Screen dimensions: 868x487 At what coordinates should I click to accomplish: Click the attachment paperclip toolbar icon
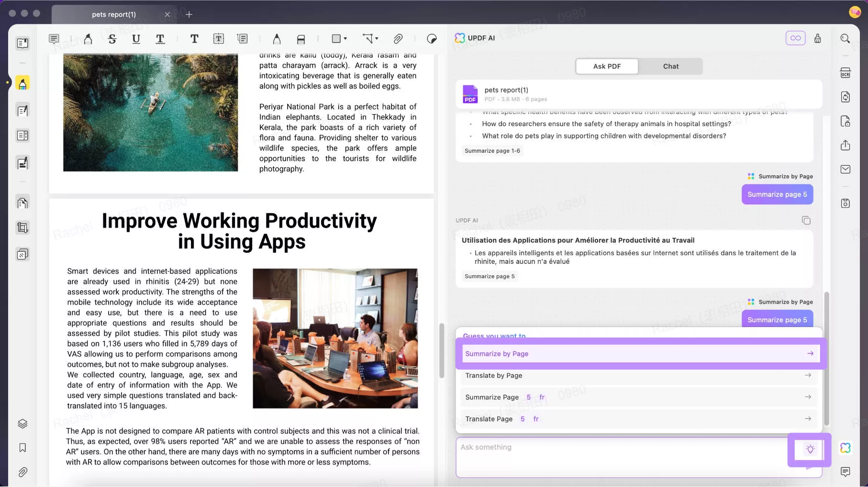tap(398, 39)
